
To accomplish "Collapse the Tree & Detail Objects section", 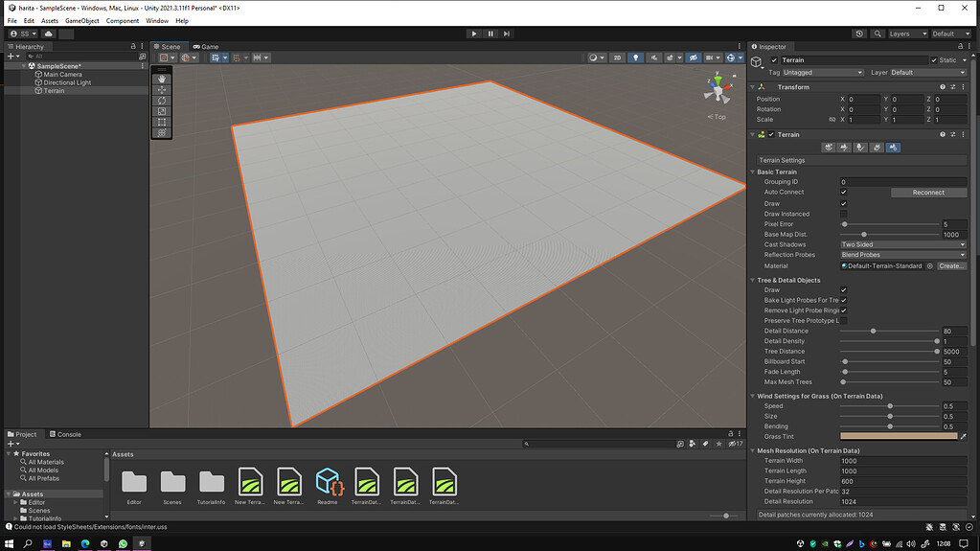I will tap(753, 280).
